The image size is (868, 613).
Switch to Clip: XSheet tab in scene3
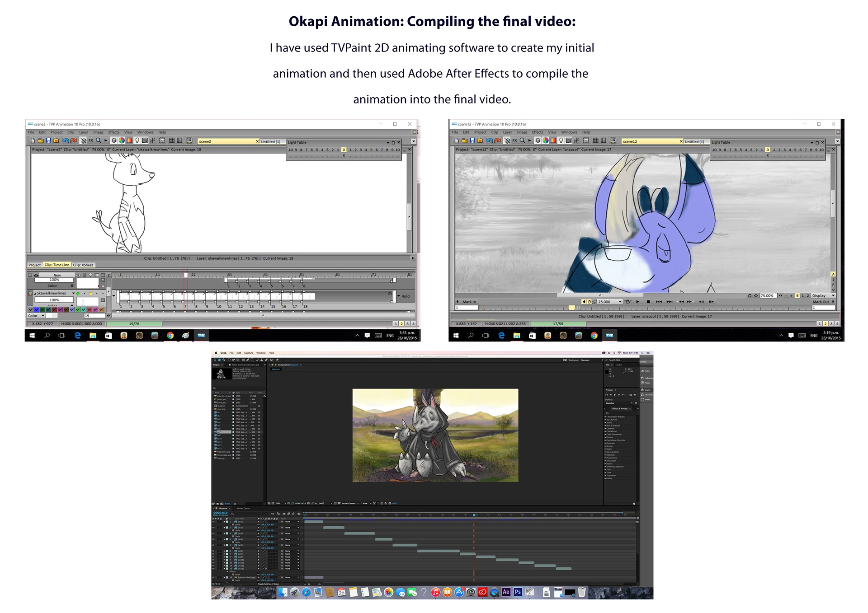click(83, 265)
